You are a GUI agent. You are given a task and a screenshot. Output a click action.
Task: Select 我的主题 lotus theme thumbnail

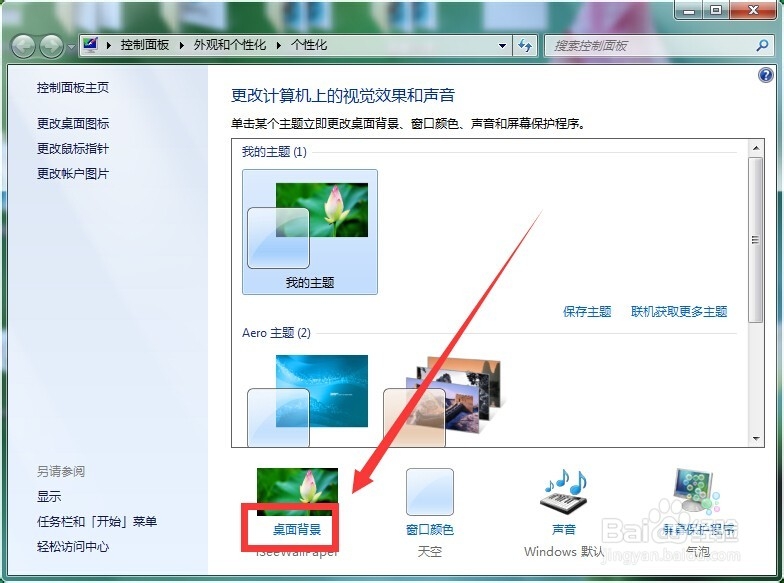click(x=310, y=232)
